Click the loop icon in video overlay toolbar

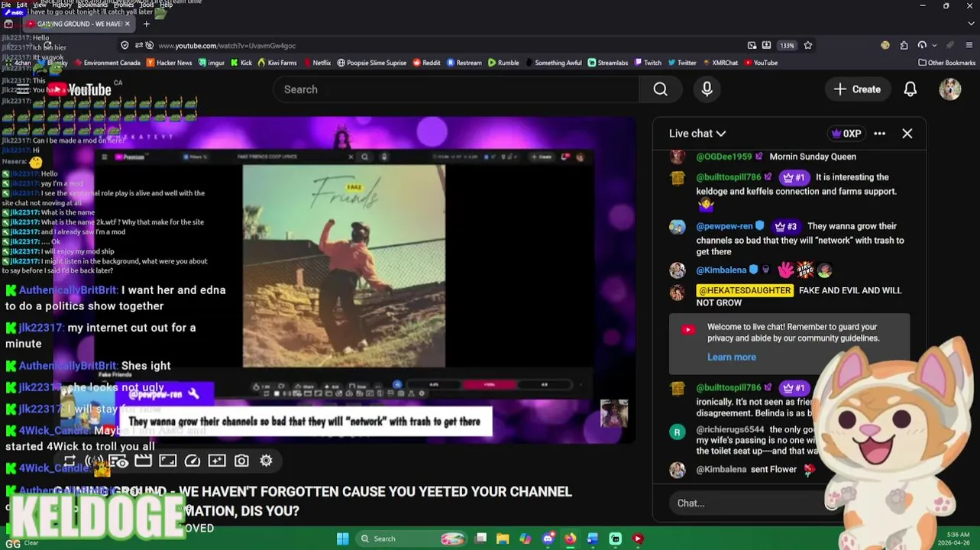70,461
